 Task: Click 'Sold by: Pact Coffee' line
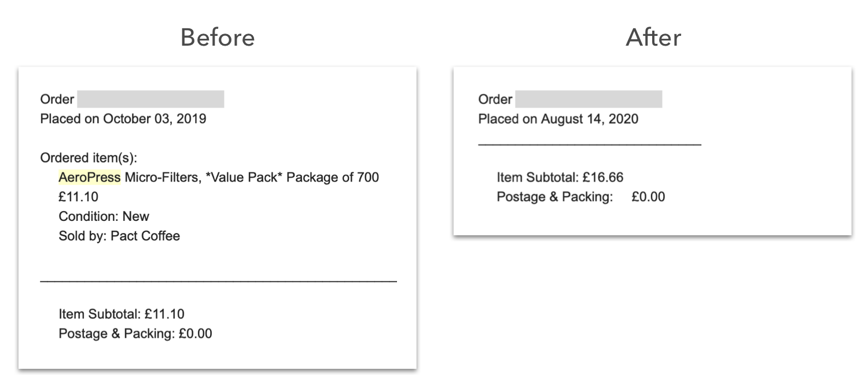point(119,236)
